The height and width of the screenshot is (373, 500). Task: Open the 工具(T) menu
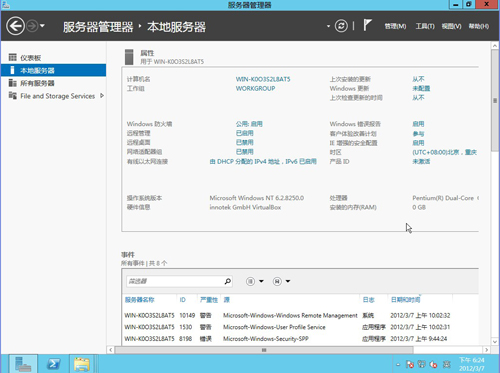(x=425, y=26)
